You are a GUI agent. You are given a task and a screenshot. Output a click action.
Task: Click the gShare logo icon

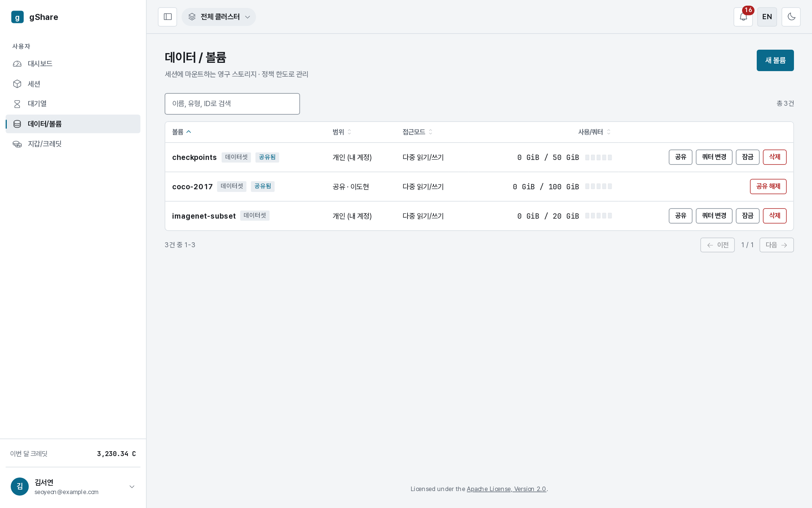click(x=17, y=17)
